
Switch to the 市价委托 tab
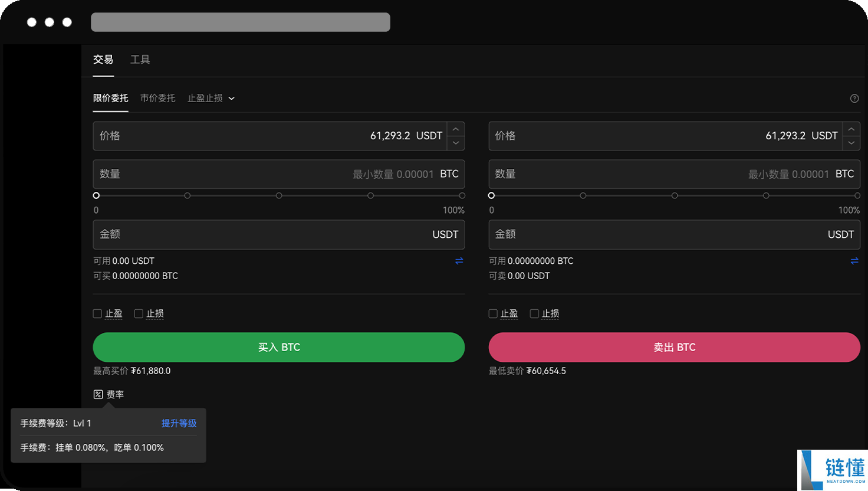coord(157,99)
